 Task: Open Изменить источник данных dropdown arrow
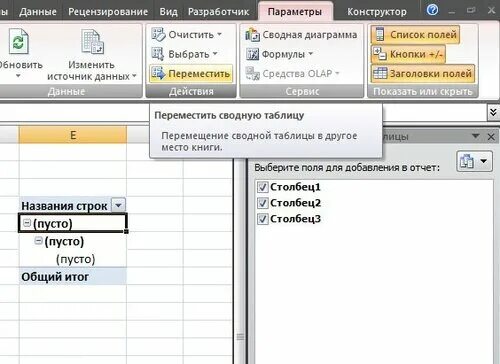pyautogui.click(x=134, y=76)
